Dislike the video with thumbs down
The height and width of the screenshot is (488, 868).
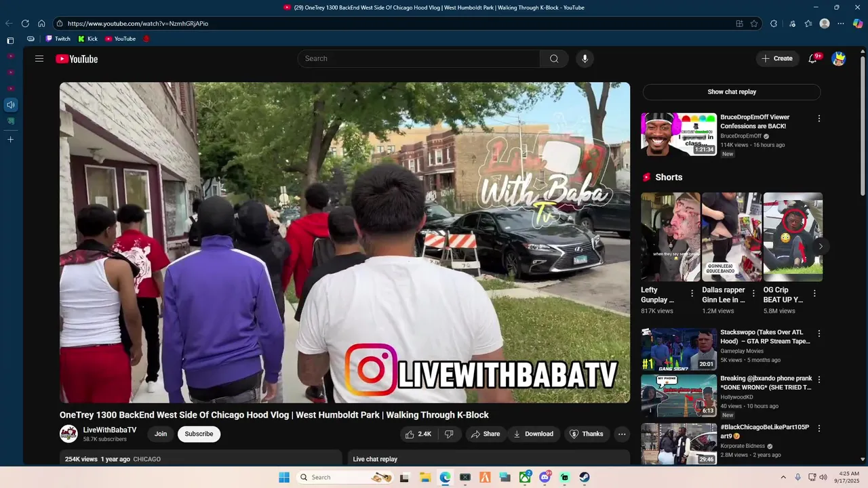point(449,434)
